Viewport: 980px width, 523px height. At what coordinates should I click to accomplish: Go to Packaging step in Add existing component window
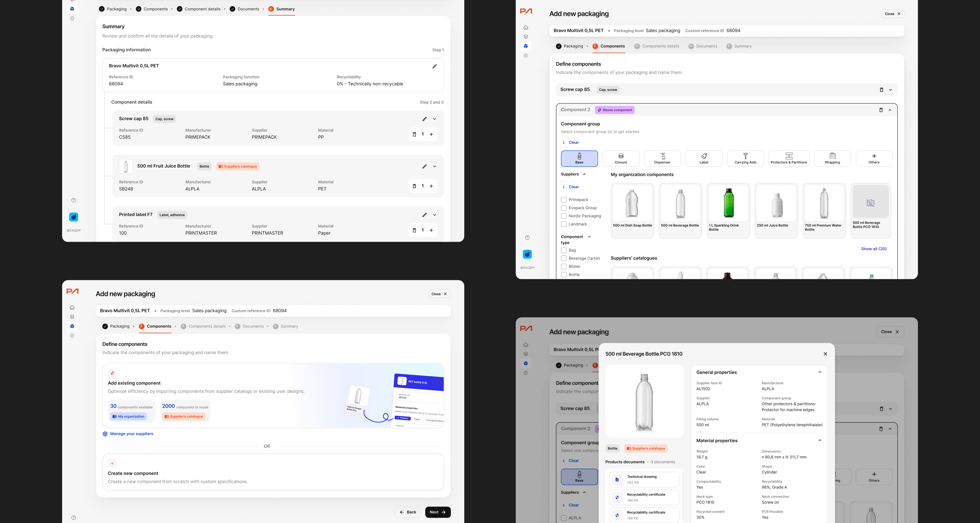pyautogui.click(x=116, y=327)
